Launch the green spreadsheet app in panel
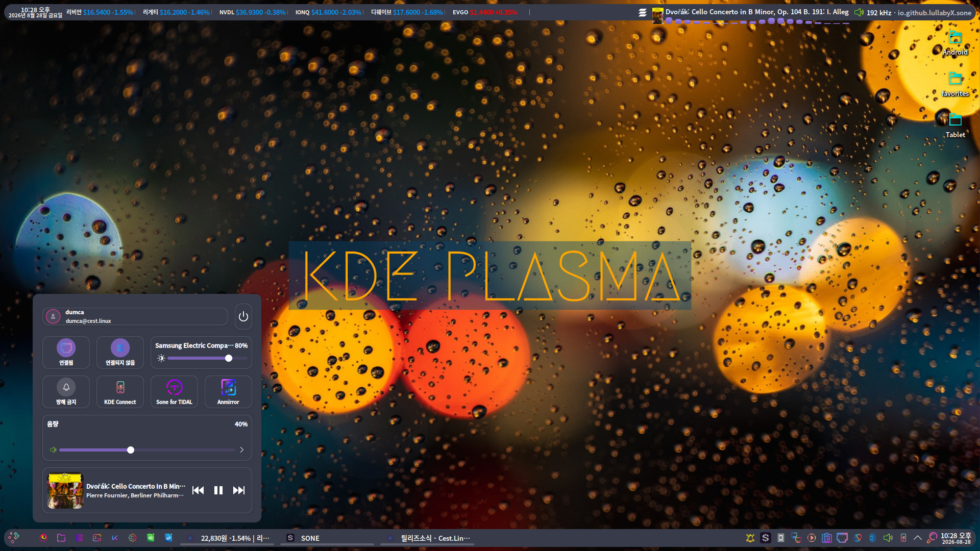Viewport: 980px width, 551px height. [151, 538]
